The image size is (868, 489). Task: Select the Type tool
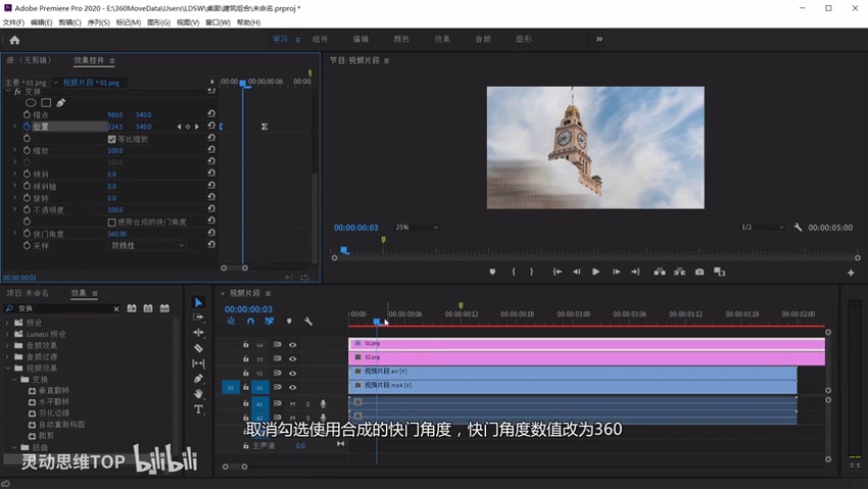199,409
